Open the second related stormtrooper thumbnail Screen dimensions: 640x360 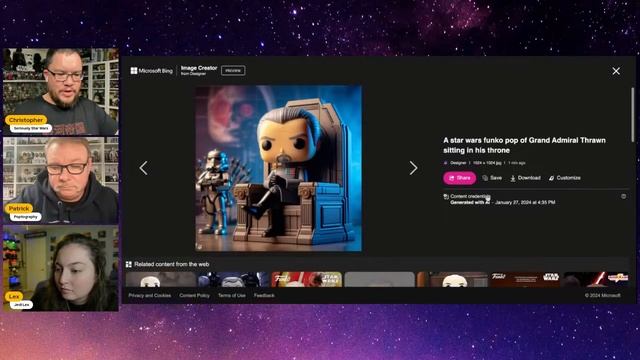(233, 280)
